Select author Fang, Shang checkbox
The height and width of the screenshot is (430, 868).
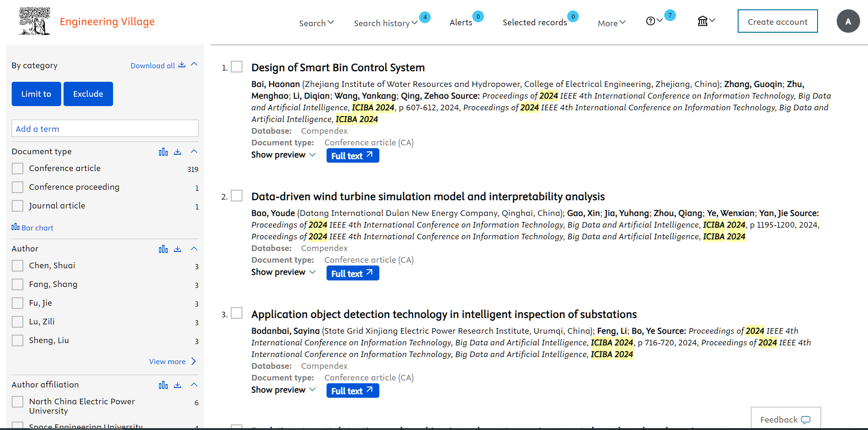pyautogui.click(x=17, y=284)
